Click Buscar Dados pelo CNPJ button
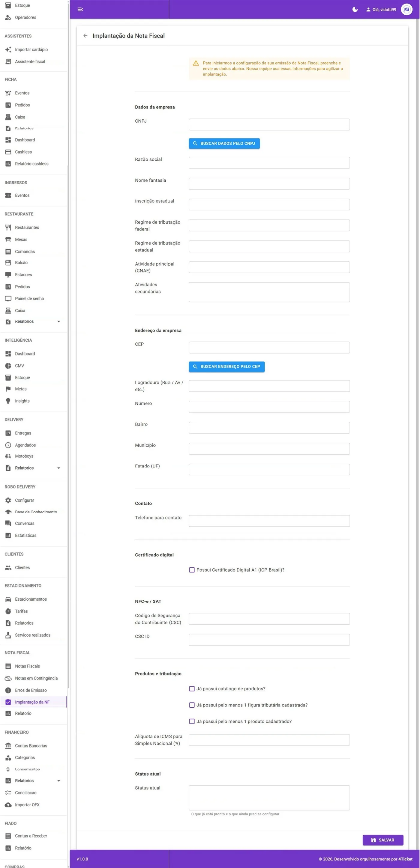This screenshot has height=868, width=420. point(224,144)
